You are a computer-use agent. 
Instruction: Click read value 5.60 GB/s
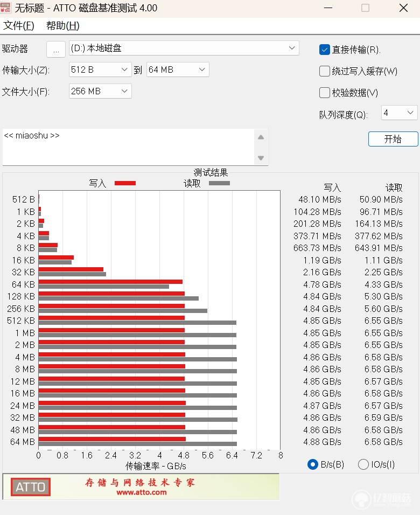pos(383,309)
